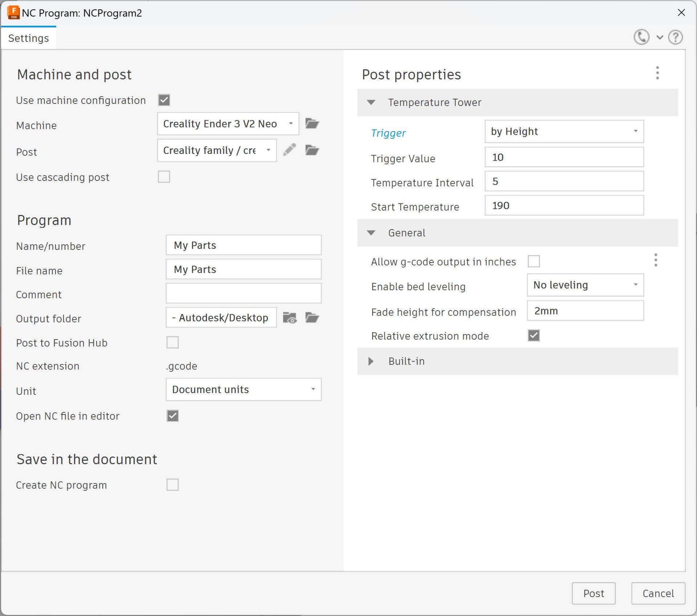
Task: Browse for a different output folder
Action: (x=312, y=317)
